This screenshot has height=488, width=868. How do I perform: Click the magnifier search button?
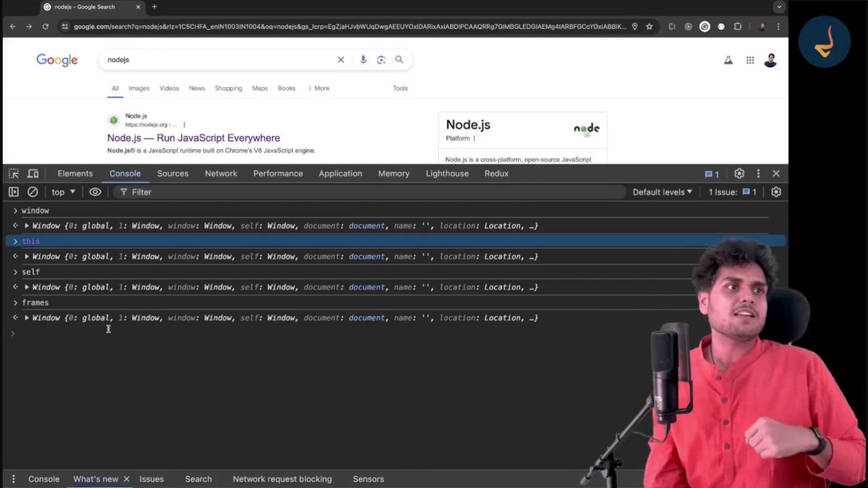coord(399,60)
